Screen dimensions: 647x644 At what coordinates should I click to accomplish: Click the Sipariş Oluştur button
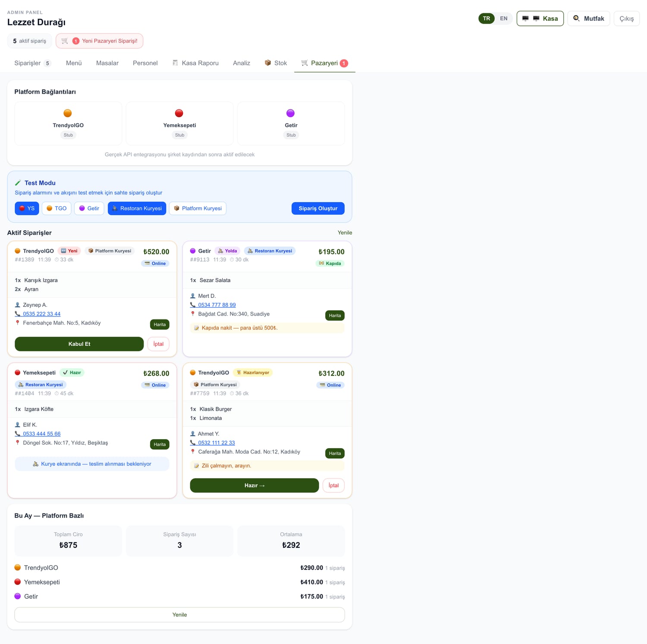(318, 208)
